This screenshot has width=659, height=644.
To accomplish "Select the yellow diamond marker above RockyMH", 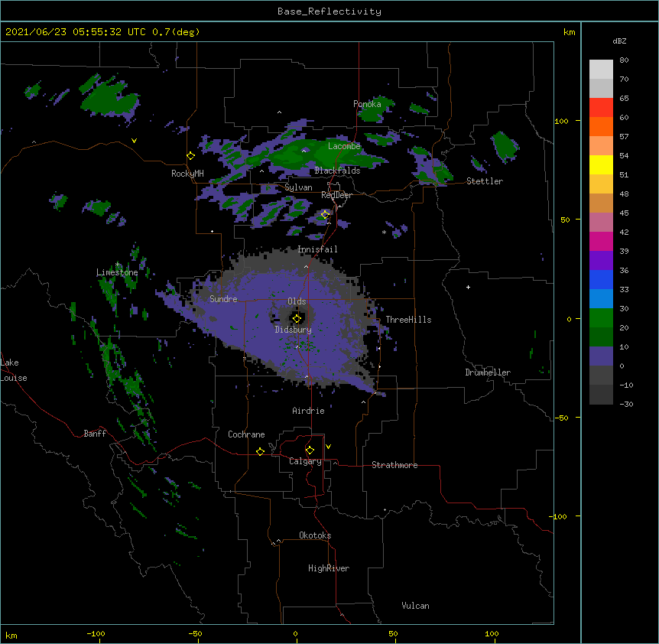I will 190,156.
